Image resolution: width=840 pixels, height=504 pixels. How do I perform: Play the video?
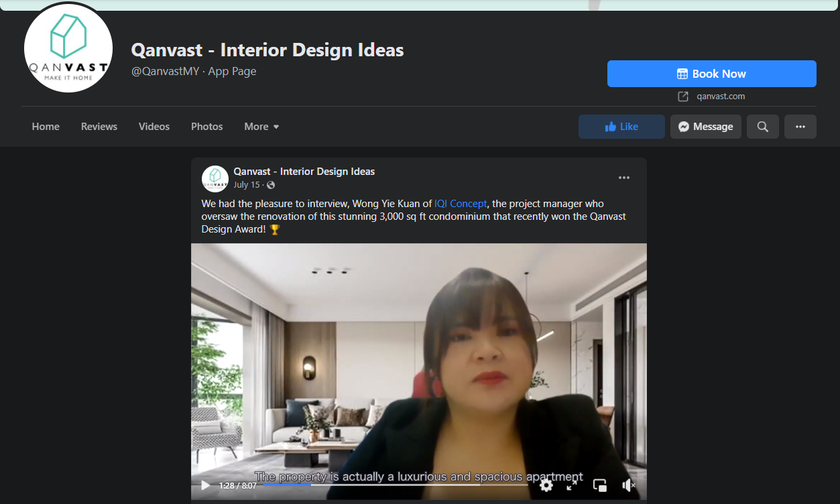click(206, 485)
